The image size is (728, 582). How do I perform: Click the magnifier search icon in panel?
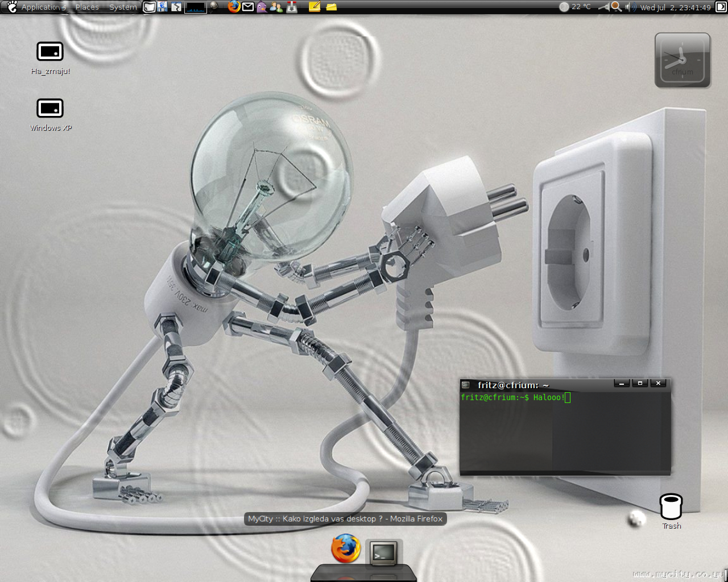(x=617, y=7)
